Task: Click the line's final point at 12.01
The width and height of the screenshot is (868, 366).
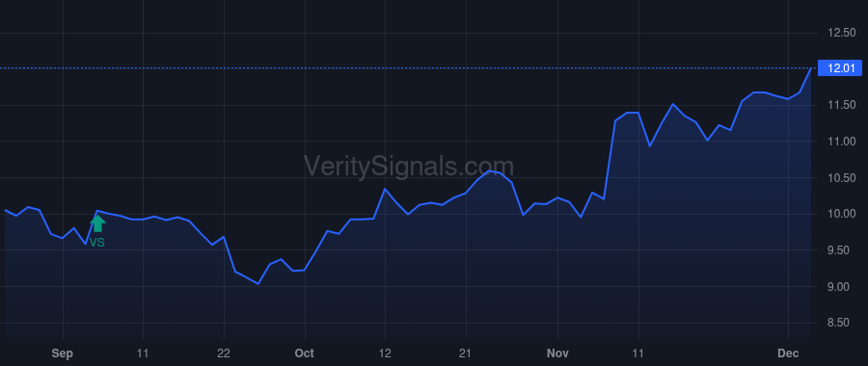Action: pyautogui.click(x=811, y=68)
